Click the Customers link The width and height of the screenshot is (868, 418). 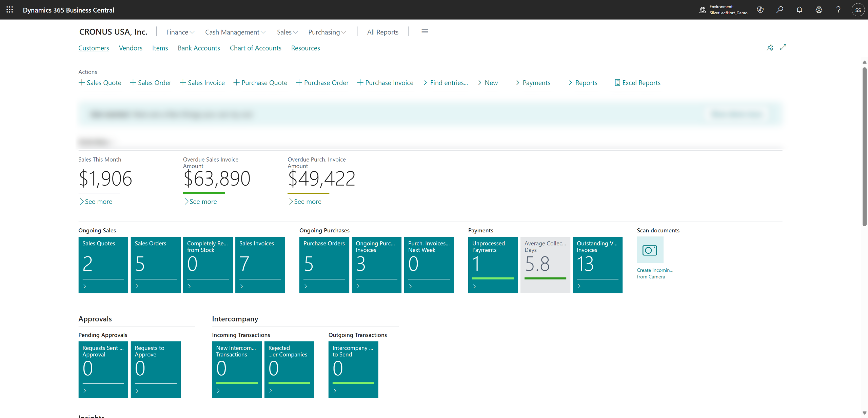click(94, 48)
